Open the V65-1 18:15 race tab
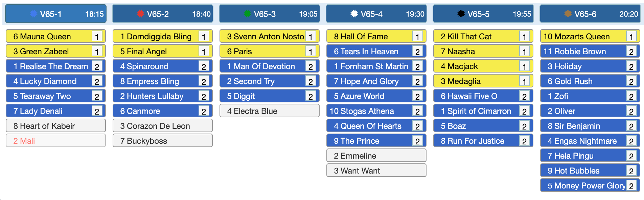This screenshot has height=200, width=644. (x=56, y=14)
